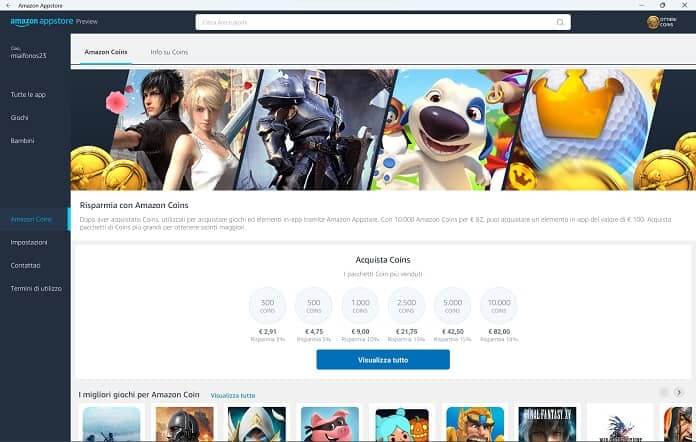Select the 300 Coins package icon
The width and height of the screenshot is (696, 442).
pyautogui.click(x=267, y=305)
